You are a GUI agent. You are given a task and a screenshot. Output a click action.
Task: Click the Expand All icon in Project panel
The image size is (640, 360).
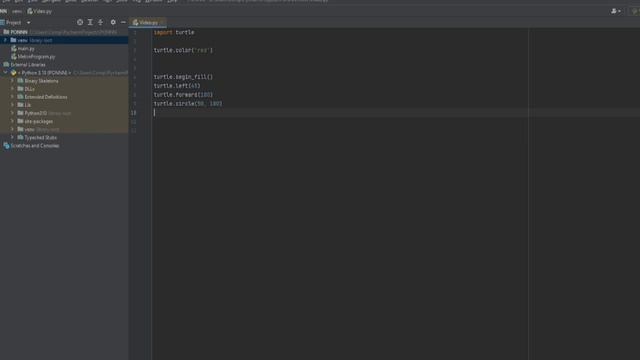point(90,22)
